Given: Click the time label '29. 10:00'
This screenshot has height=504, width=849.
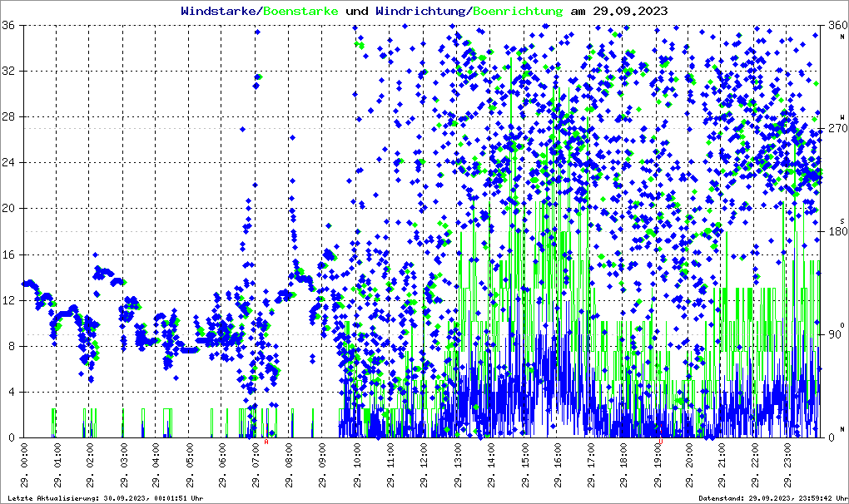Looking at the screenshot, I should point(357,466).
